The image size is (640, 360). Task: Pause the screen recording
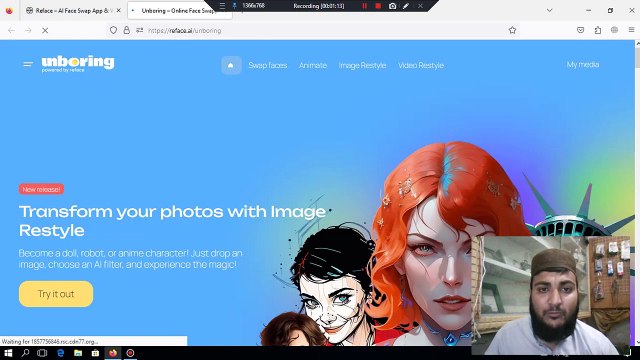[x=364, y=6]
